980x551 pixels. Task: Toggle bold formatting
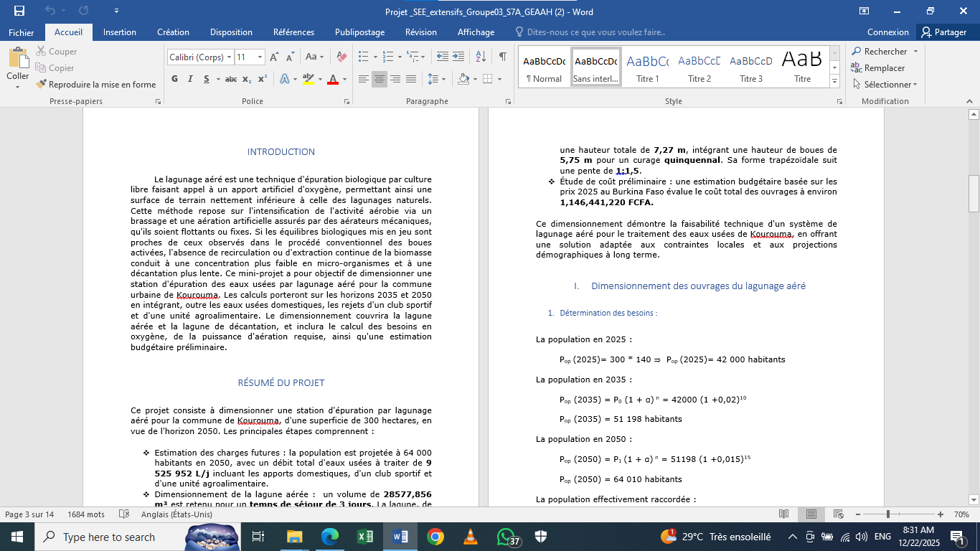175,79
